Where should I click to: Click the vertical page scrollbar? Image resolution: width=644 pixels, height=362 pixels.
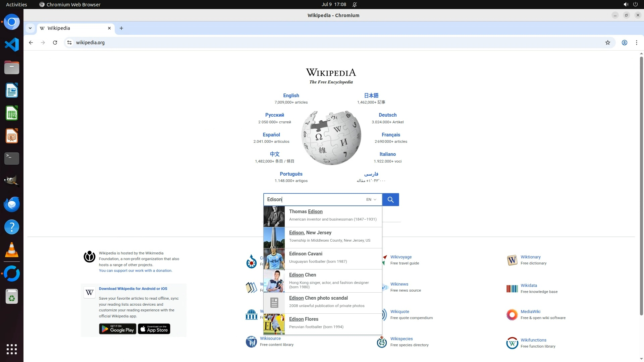click(641, 186)
